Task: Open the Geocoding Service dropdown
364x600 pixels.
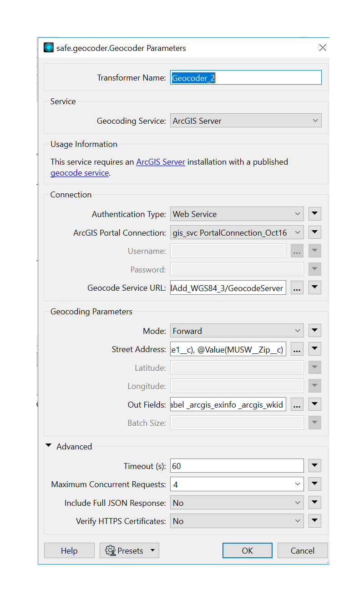Action: click(x=246, y=120)
